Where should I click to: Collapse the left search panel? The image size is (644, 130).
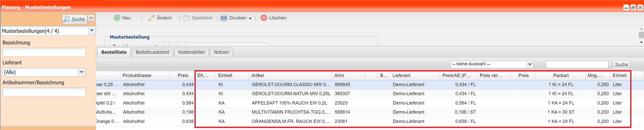click(x=91, y=18)
